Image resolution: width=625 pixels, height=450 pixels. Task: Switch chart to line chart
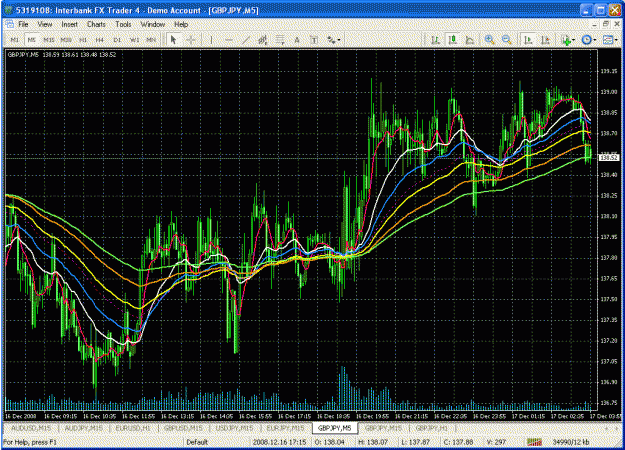pyautogui.click(x=470, y=40)
